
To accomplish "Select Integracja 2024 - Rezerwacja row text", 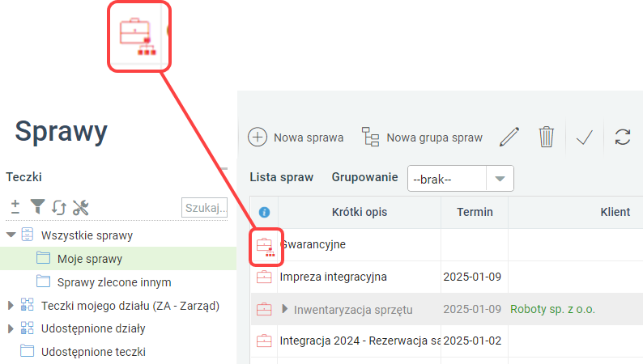I will [360, 341].
